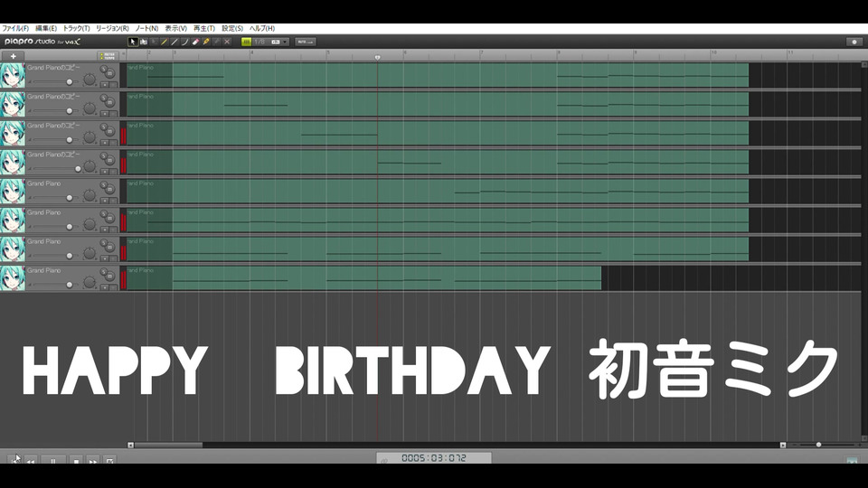Viewport: 868px width, 488px height.
Task: Open the リージョン(R) menu
Action: pyautogui.click(x=112, y=28)
